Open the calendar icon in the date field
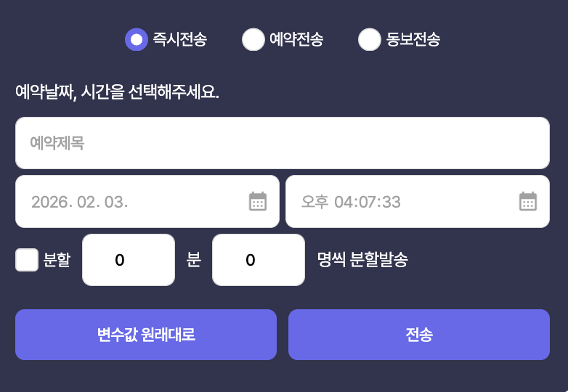568x392 pixels. 258,201
